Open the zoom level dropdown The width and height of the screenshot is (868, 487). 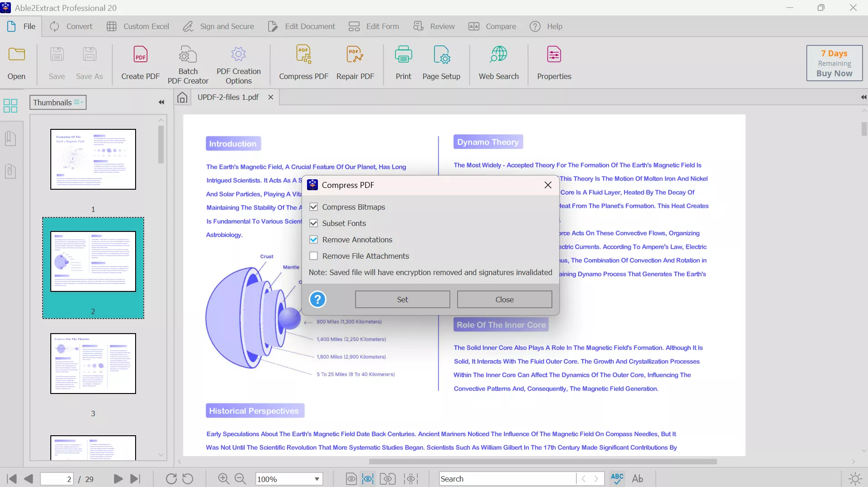coord(317,479)
